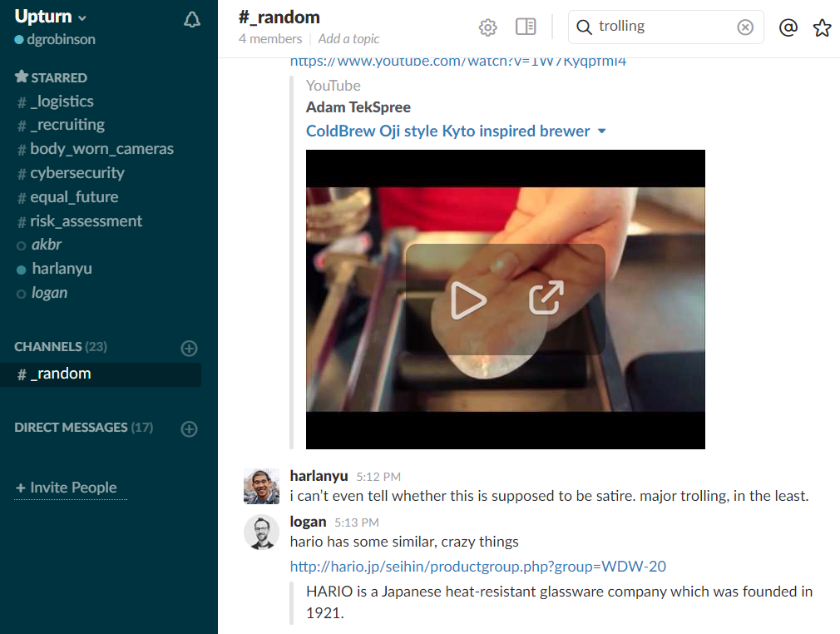
Task: Open YouTube video in new window
Action: pyautogui.click(x=546, y=297)
